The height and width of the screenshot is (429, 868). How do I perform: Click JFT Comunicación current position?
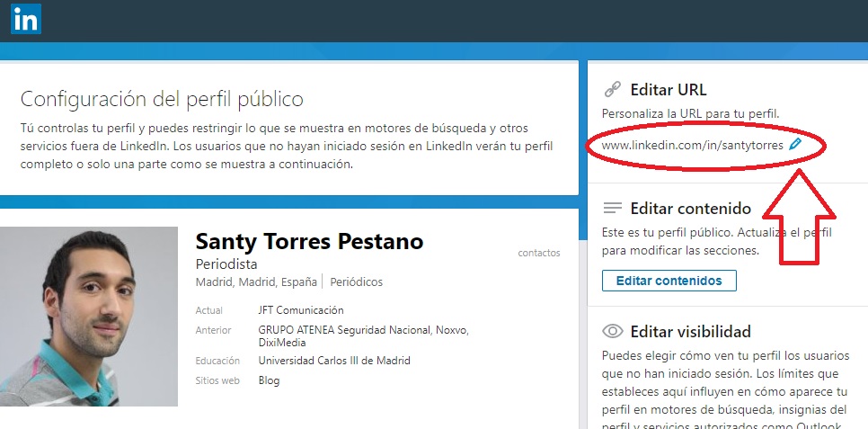pyautogui.click(x=300, y=310)
